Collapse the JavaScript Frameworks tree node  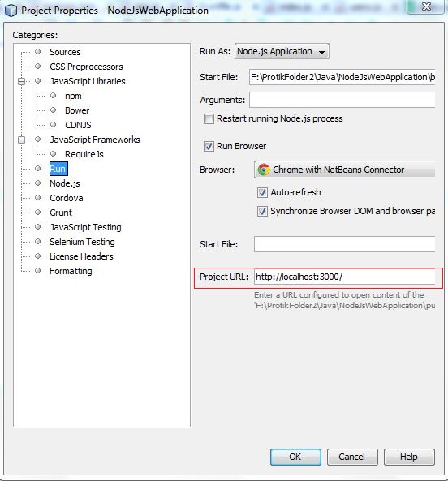(21, 140)
